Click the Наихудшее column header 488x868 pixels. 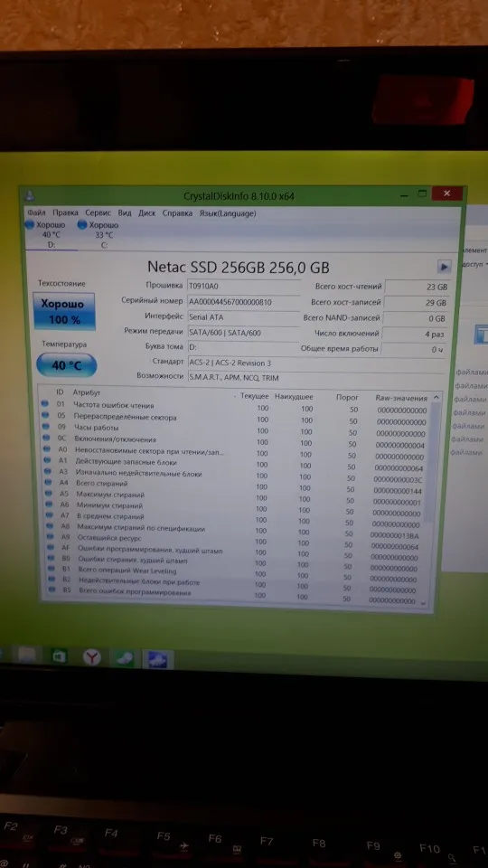pos(294,397)
